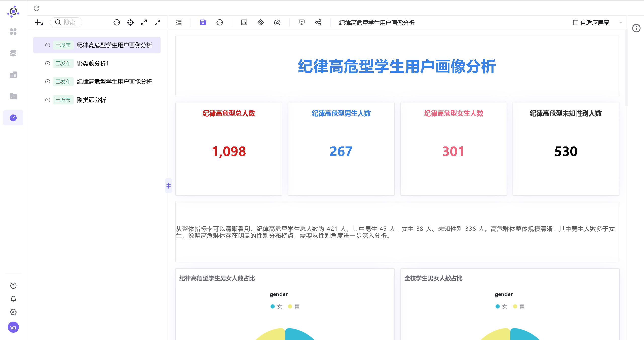Open the settings gear in the sidebar
Screen dimensions: 644x340
[13, 312]
